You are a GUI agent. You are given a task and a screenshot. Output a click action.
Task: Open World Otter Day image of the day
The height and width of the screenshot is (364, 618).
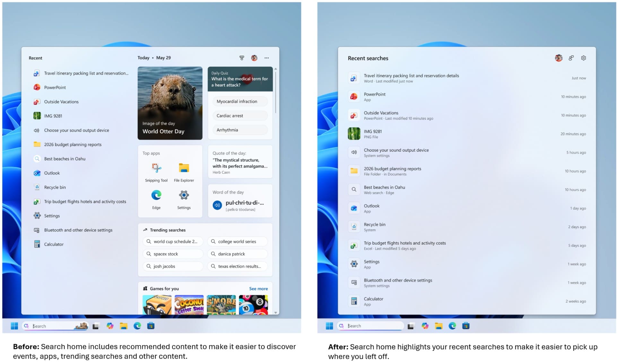point(170,103)
